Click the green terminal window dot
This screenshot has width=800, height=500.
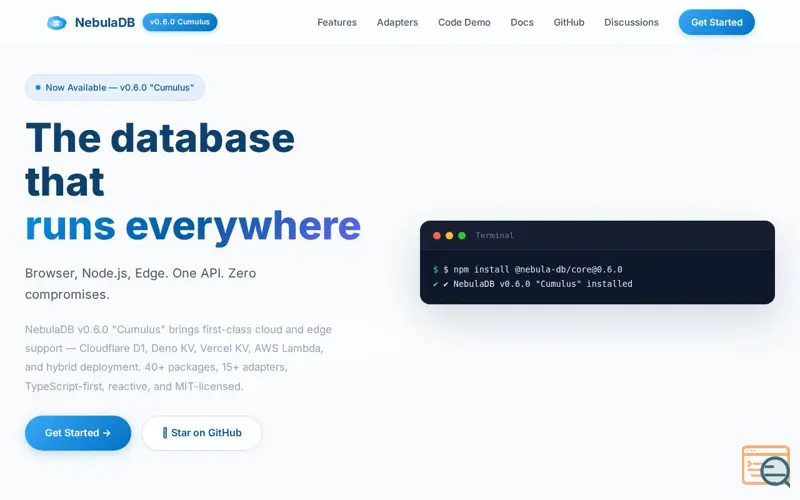coord(462,235)
